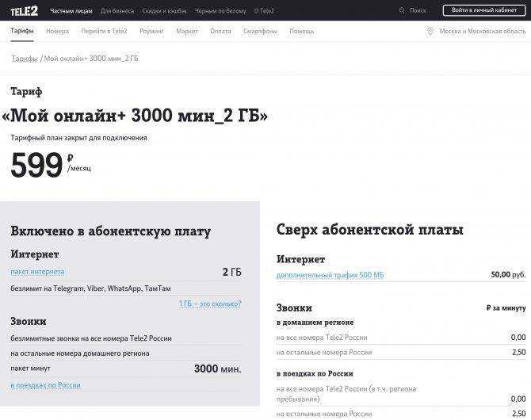Click the Мой онлайн+ 3000 мин_2 ГБ heading
This screenshot has height=420, width=531.
click(135, 116)
